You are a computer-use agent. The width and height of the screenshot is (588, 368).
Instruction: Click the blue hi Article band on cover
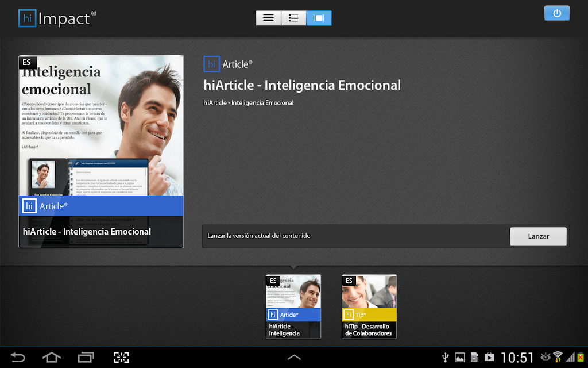[x=101, y=206]
